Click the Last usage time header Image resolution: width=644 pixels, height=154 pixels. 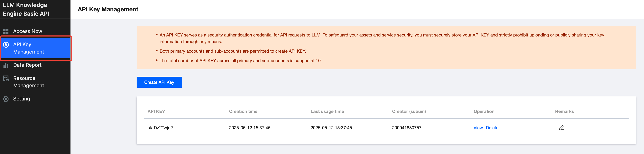(x=327, y=112)
